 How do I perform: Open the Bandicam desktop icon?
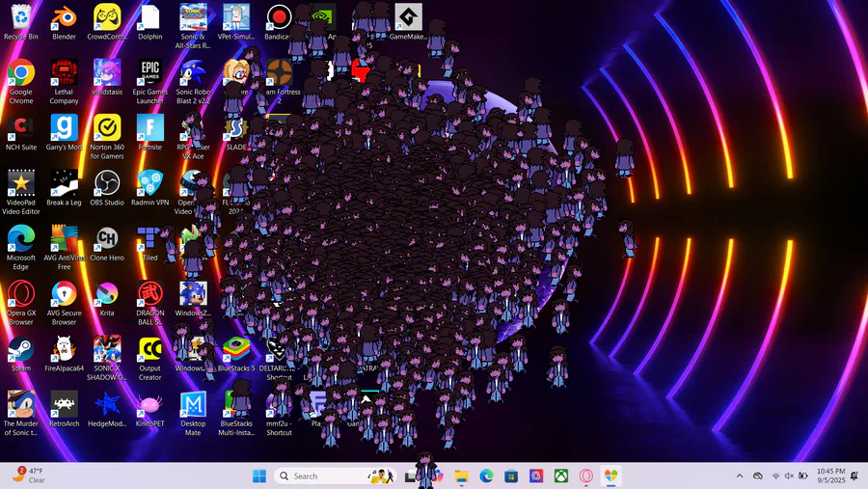(x=278, y=22)
